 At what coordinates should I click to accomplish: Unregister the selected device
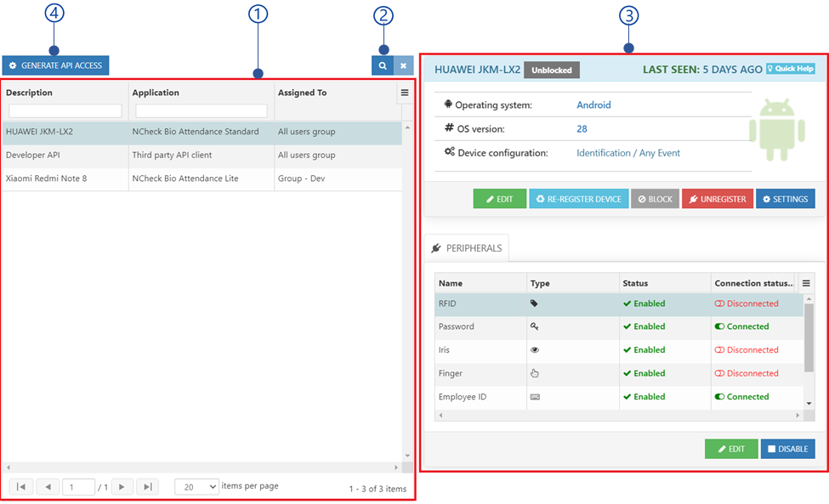click(x=718, y=199)
